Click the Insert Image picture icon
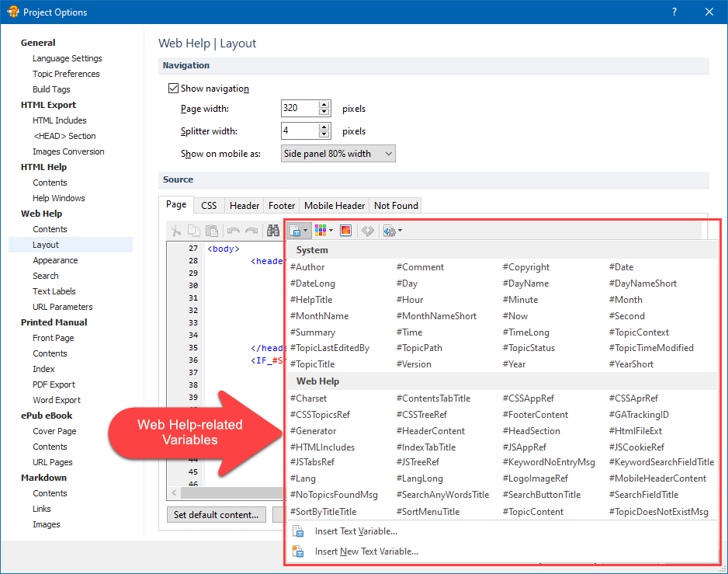The height and width of the screenshot is (574, 728). pyautogui.click(x=346, y=231)
